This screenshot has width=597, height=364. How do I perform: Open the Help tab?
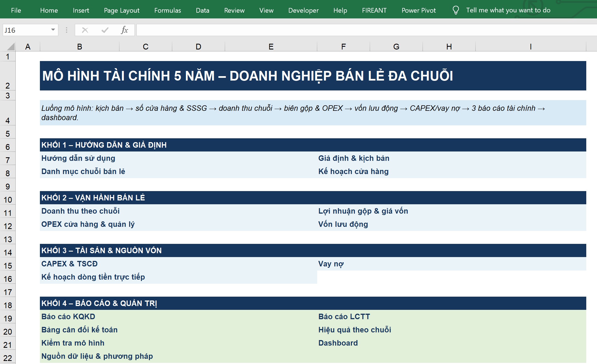coord(340,10)
